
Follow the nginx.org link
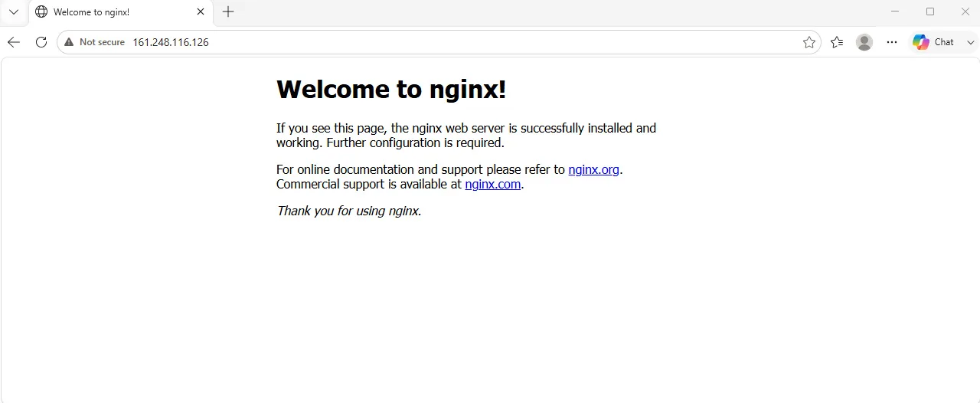[593, 170]
